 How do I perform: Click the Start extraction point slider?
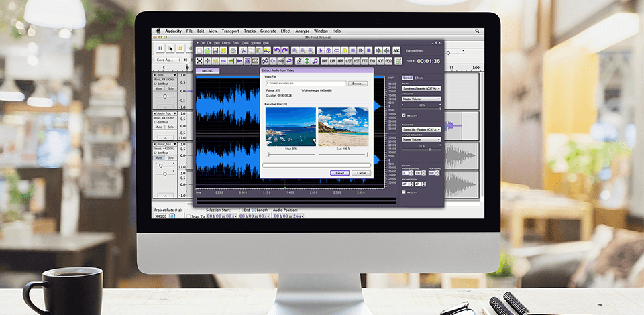pyautogui.click(x=290, y=155)
